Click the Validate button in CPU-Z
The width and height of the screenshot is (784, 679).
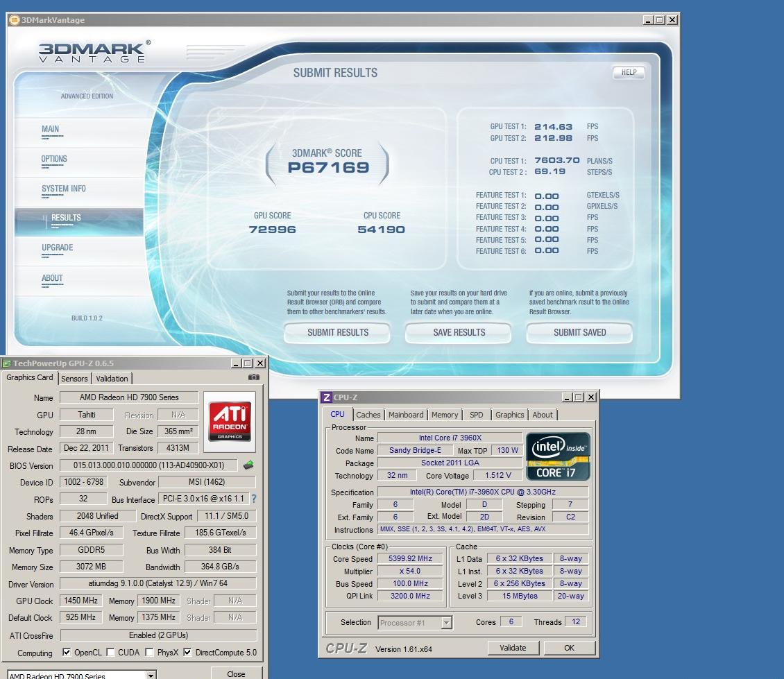click(x=513, y=648)
